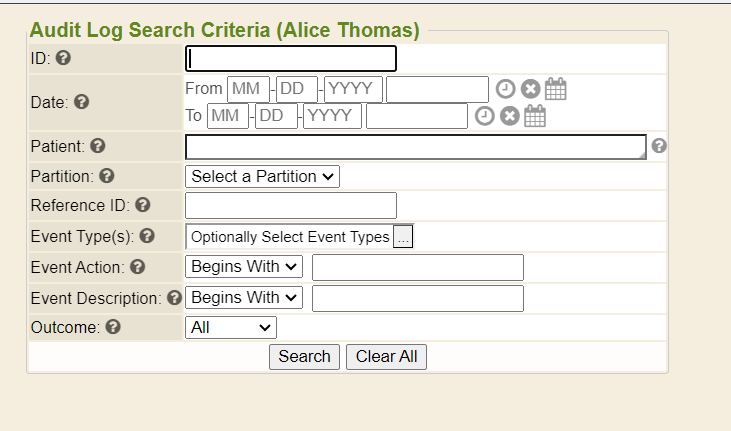Viewport: 731px width, 431px height.
Task: Click the help icon next to Outcome
Action: click(x=112, y=326)
